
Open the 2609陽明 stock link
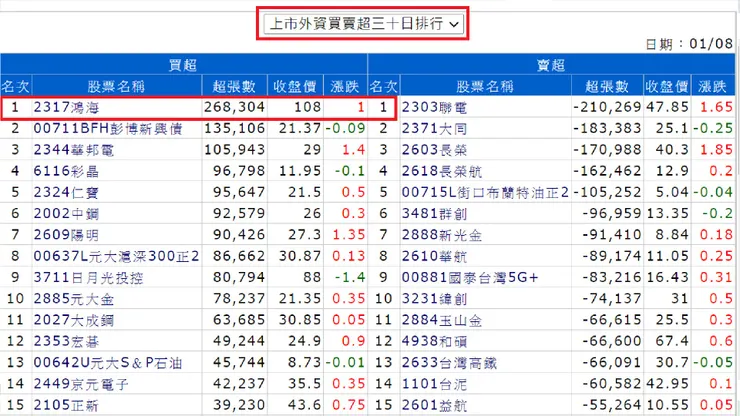click(x=67, y=235)
